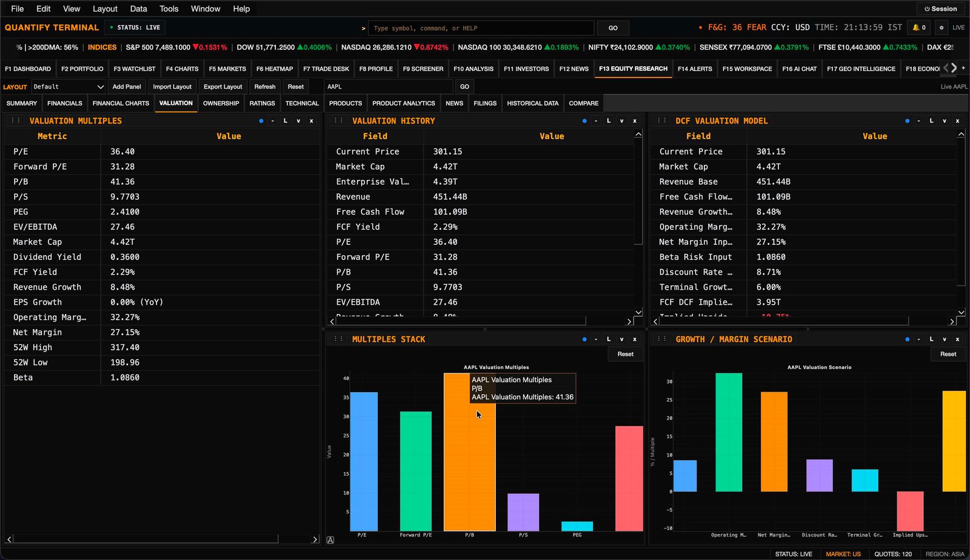
Task: Toggle L lock on Valuation History panel
Action: click(x=609, y=121)
